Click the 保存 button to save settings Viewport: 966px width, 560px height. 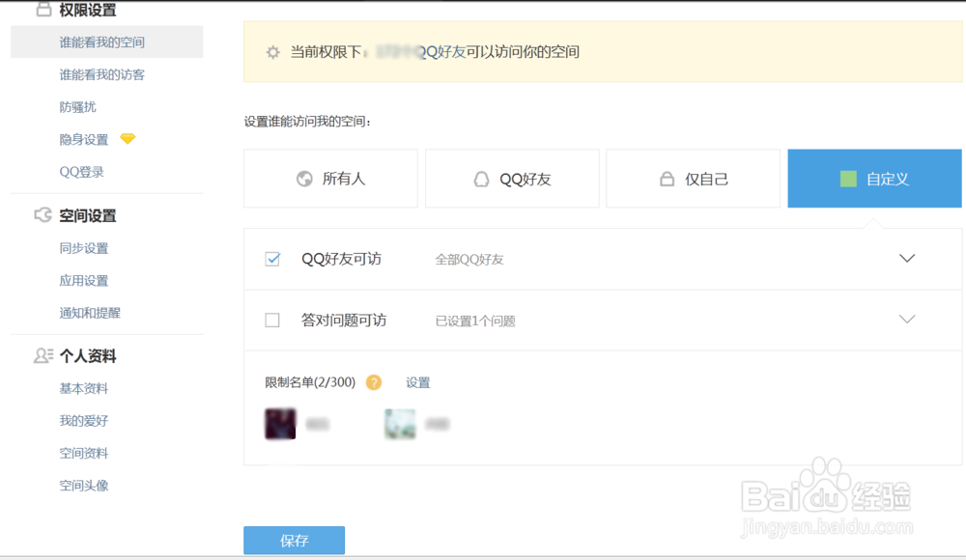pos(294,540)
